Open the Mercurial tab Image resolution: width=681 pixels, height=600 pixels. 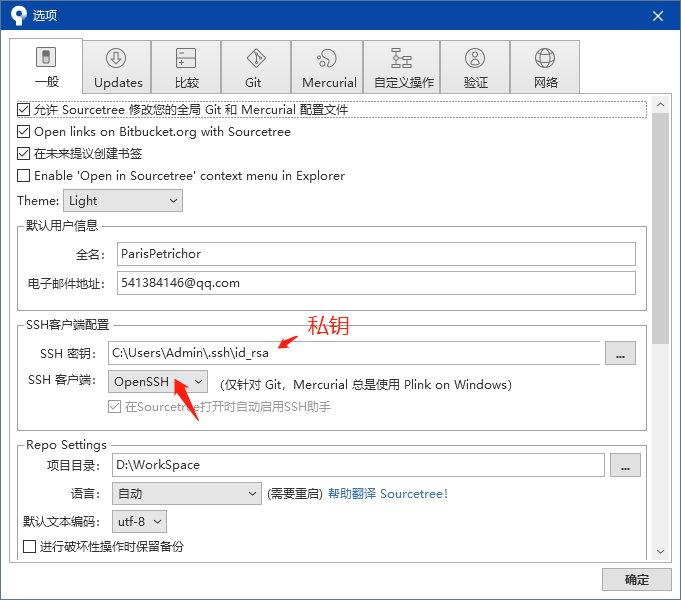327,67
